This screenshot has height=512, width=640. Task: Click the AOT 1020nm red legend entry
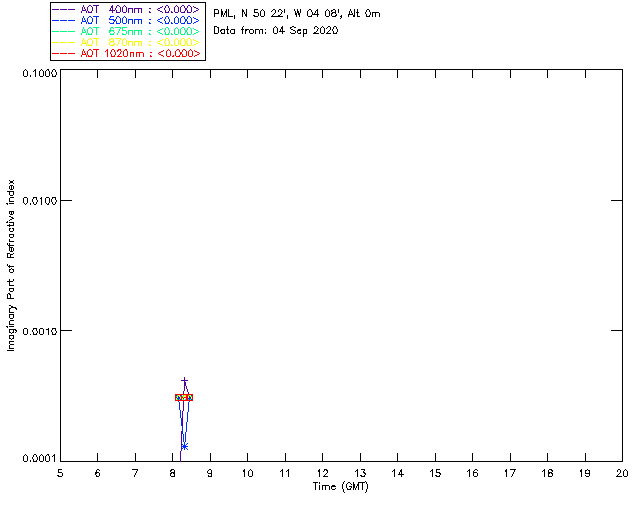click(x=126, y=53)
